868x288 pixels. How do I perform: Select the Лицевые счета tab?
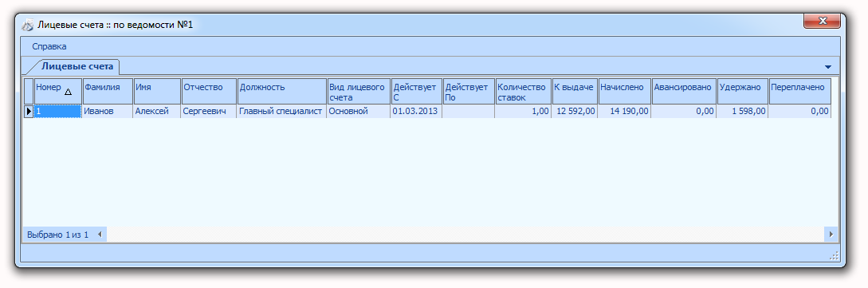coord(77,66)
